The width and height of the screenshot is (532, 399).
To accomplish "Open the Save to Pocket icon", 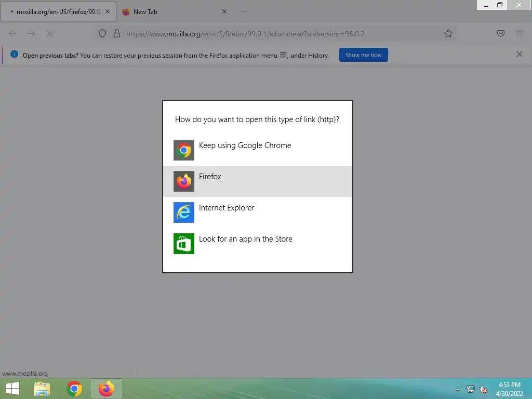I will [500, 33].
